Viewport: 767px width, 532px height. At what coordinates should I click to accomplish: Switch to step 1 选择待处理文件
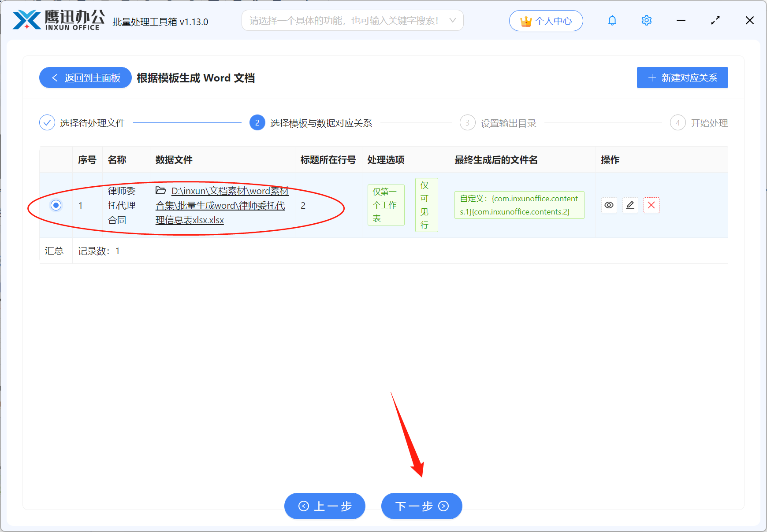coord(92,123)
